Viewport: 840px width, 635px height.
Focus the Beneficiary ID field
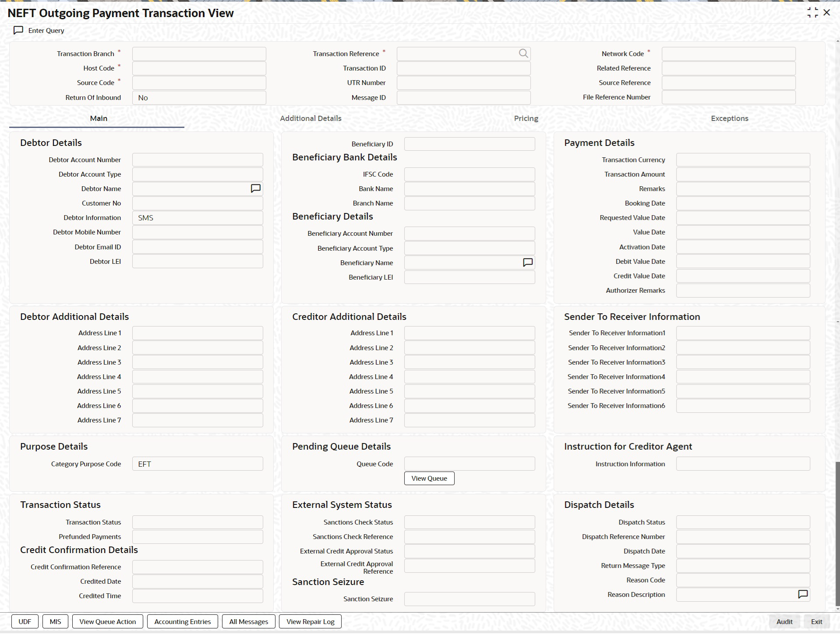click(469, 144)
